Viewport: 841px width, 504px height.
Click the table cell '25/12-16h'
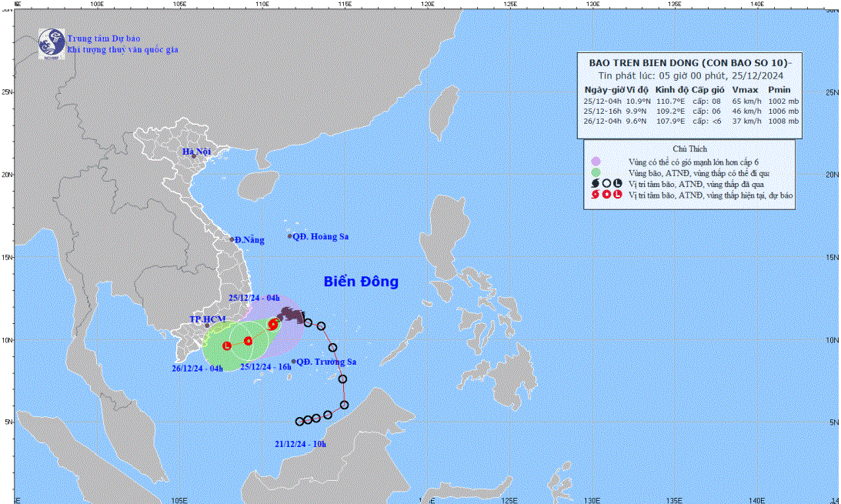pyautogui.click(x=602, y=112)
